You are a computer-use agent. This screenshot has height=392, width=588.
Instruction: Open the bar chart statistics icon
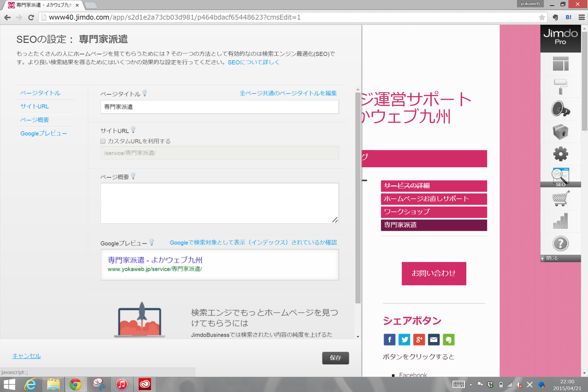(560, 221)
